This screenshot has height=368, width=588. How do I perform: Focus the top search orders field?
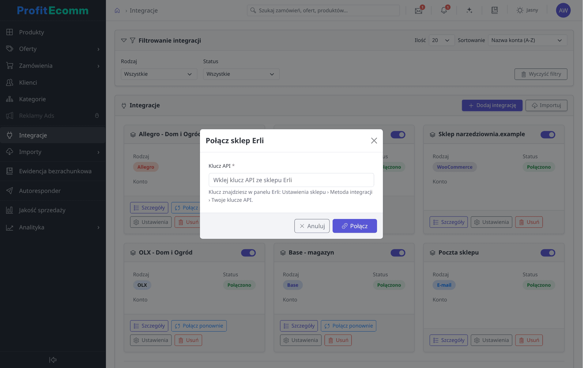coord(323,10)
